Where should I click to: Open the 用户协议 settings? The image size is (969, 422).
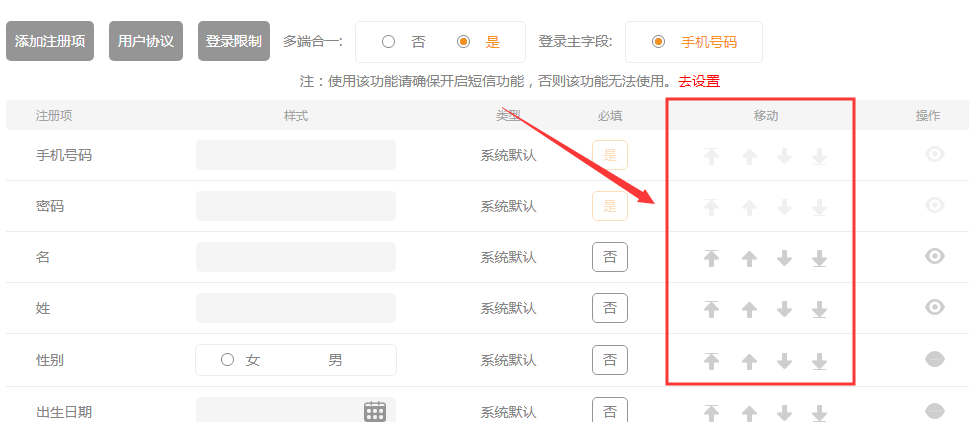(x=146, y=42)
